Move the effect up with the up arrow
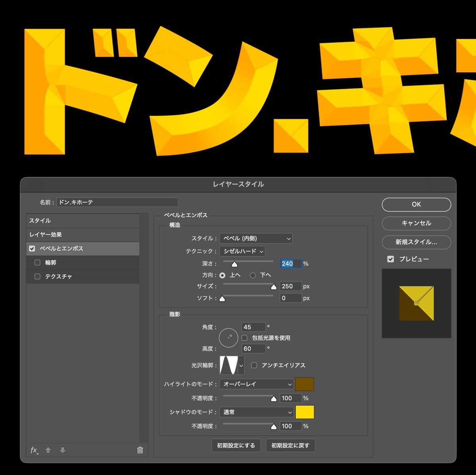The width and height of the screenshot is (476, 475). pyautogui.click(x=48, y=450)
